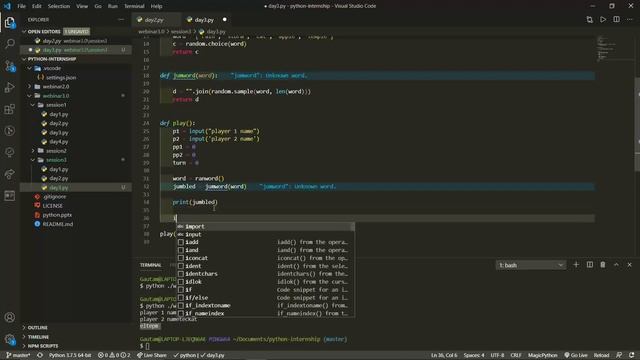Open the Accounts icon in activity bar
The width and height of the screenshot is (640, 360).
click(x=10, y=317)
